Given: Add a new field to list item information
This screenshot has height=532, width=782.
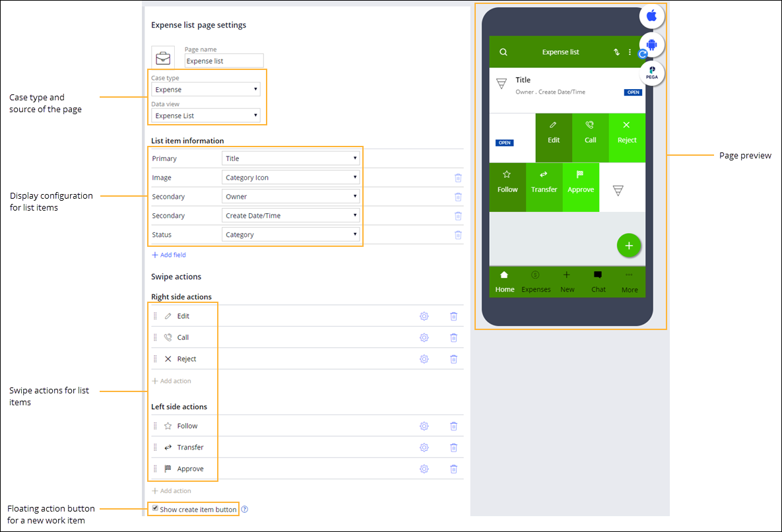Looking at the screenshot, I should (x=167, y=255).
